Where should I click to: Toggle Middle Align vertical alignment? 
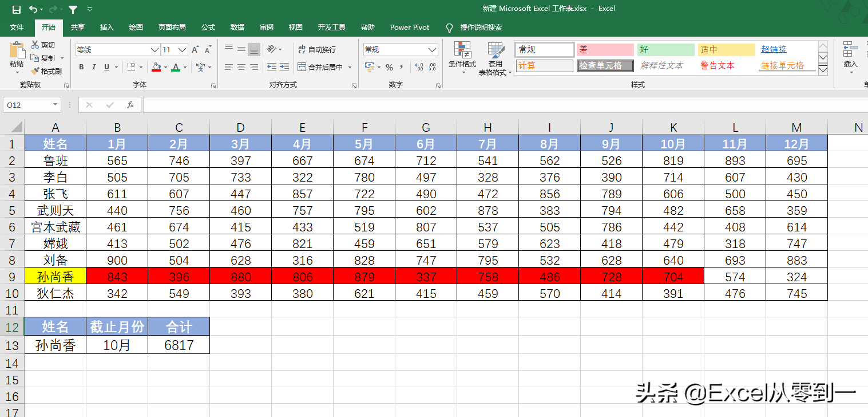(241, 49)
